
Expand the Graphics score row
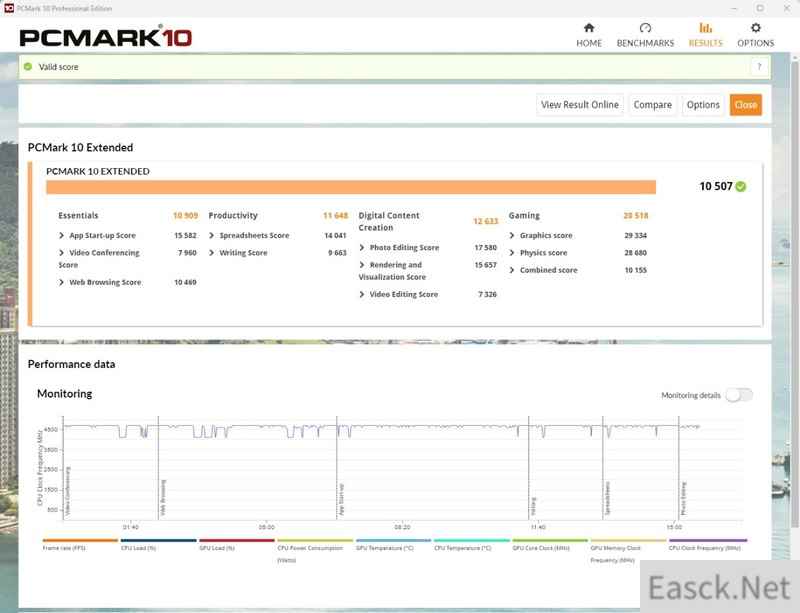(x=512, y=235)
